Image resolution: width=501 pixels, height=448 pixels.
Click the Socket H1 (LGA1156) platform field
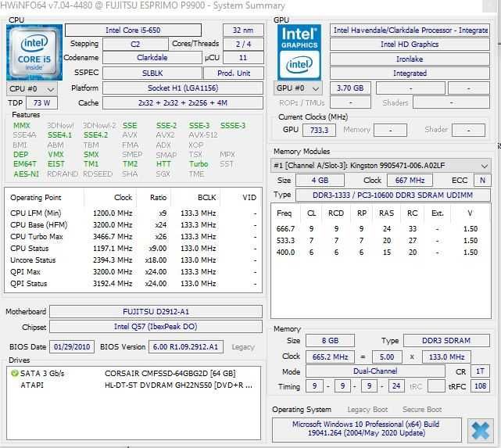point(183,88)
